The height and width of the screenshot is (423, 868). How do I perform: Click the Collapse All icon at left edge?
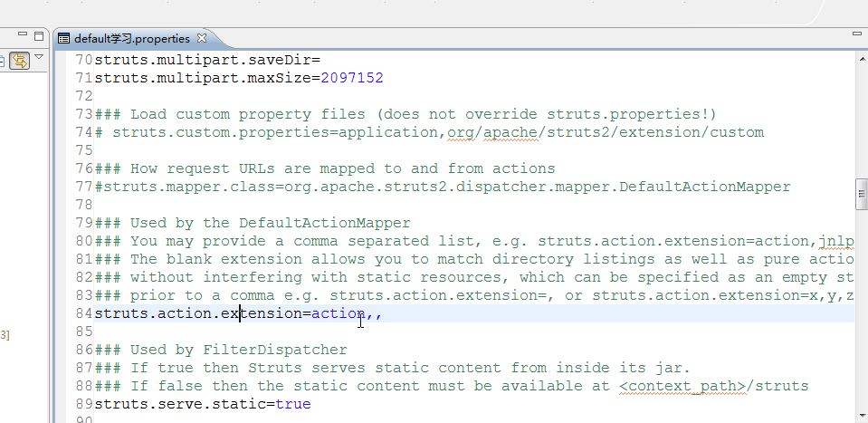pyautogui.click(x=3, y=61)
